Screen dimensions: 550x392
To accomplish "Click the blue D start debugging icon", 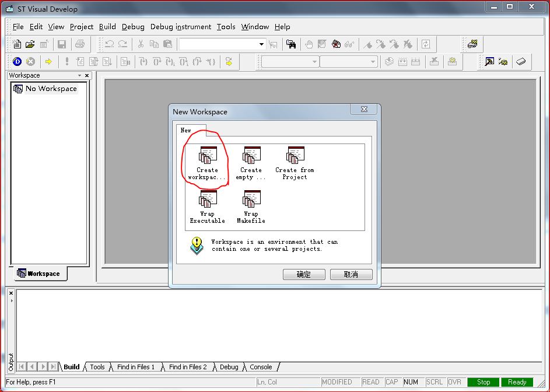I will (17, 62).
